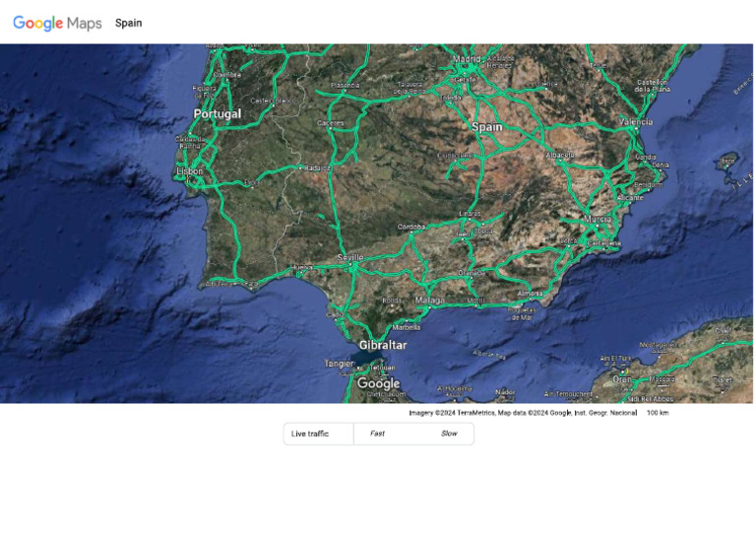Viewport: 756px width, 535px height.
Task: Click the Lisbon city label
Action: [189, 171]
